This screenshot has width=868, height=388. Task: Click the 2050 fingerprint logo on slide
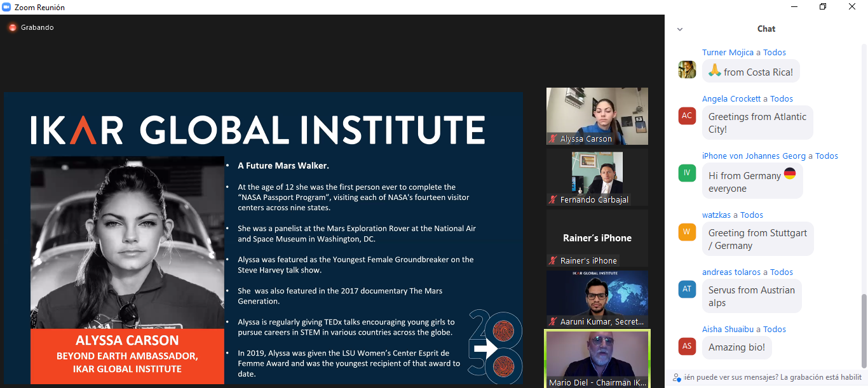(496, 347)
